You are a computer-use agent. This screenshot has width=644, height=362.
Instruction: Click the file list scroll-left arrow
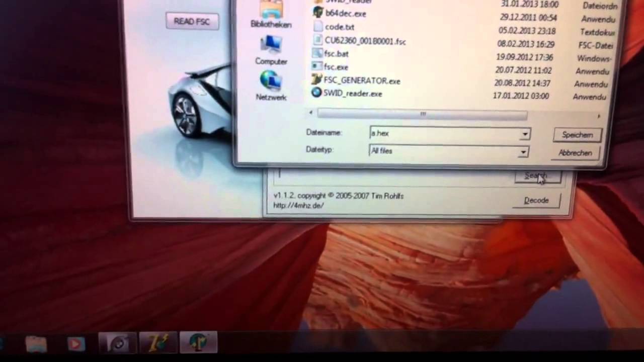click(311, 113)
